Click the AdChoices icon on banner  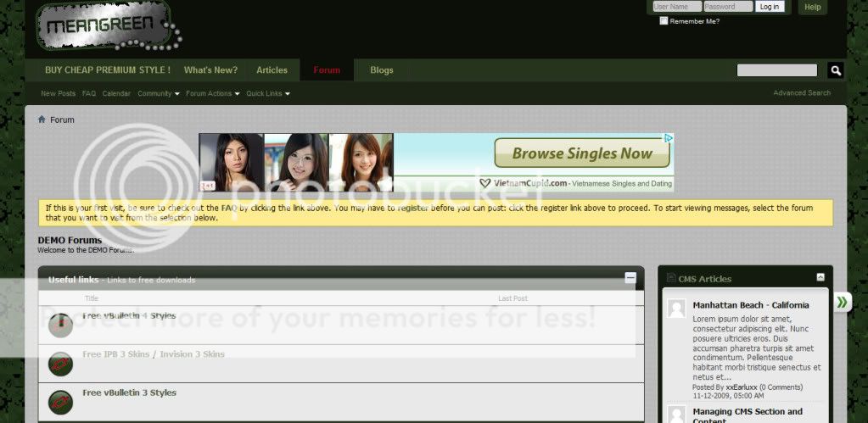[x=669, y=139]
